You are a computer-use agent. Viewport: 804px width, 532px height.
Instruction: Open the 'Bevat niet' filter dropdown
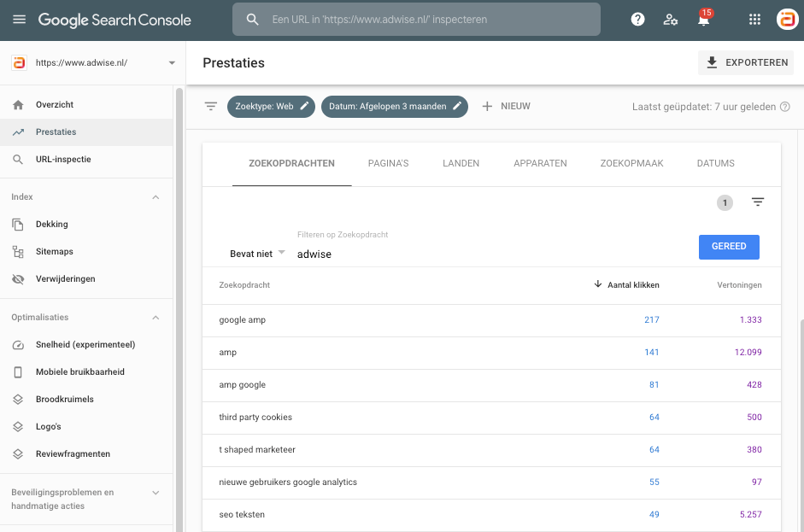(x=257, y=254)
